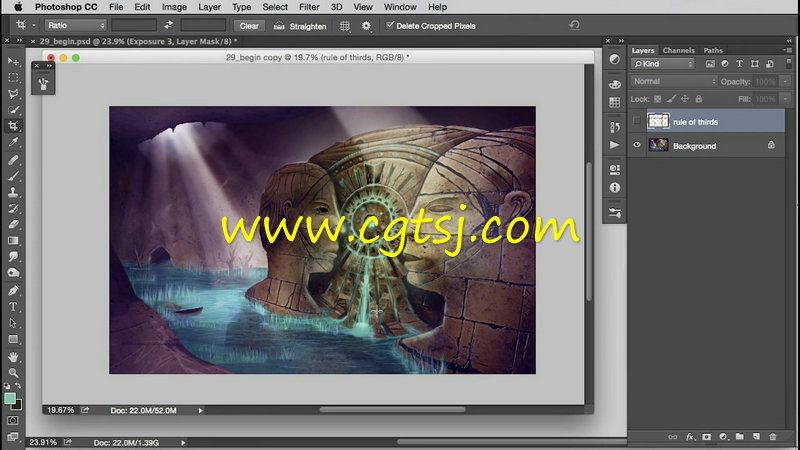The width and height of the screenshot is (800, 450).
Task: Hide the Background layer
Action: coord(637,145)
